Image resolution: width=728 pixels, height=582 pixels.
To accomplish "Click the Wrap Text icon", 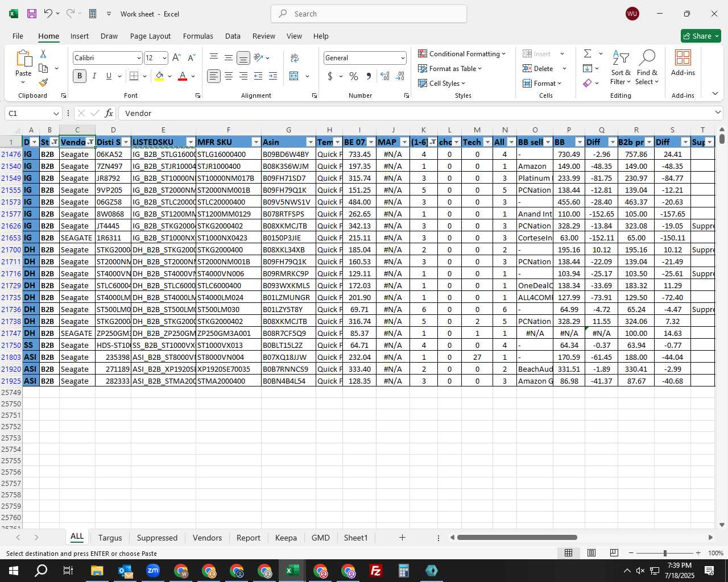I will 295,58.
